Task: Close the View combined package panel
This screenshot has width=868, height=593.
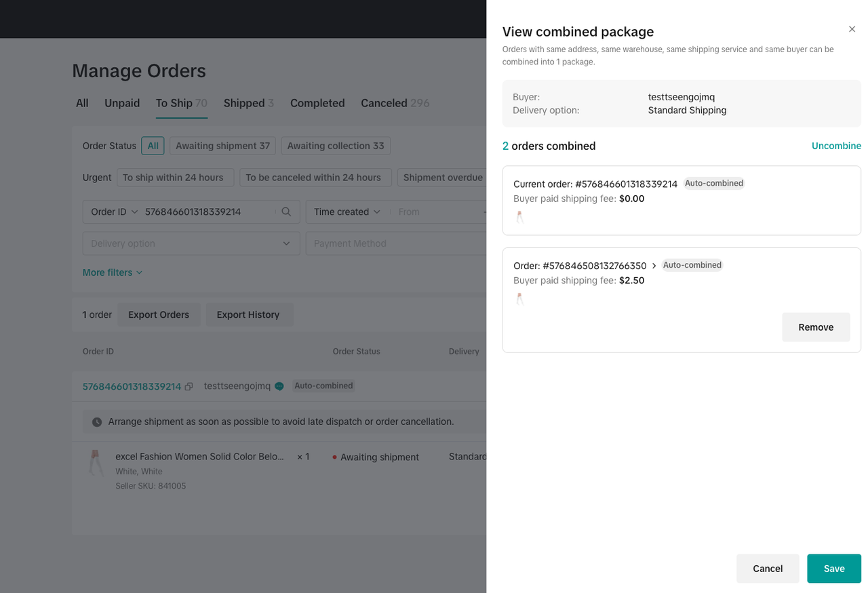Action: (x=852, y=29)
